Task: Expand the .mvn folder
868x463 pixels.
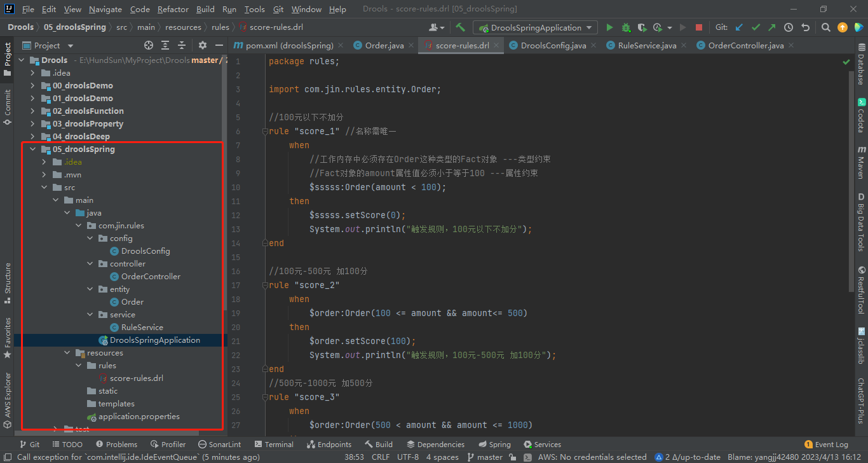Action: pos(44,175)
